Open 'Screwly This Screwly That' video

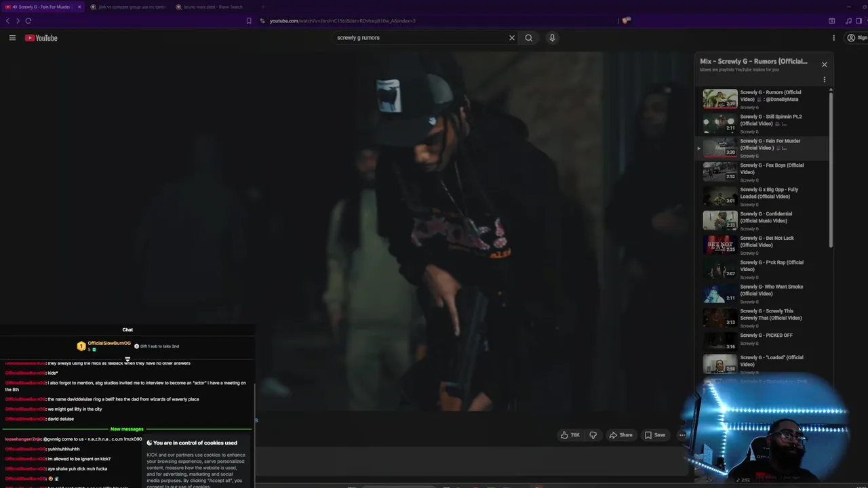coord(771,314)
